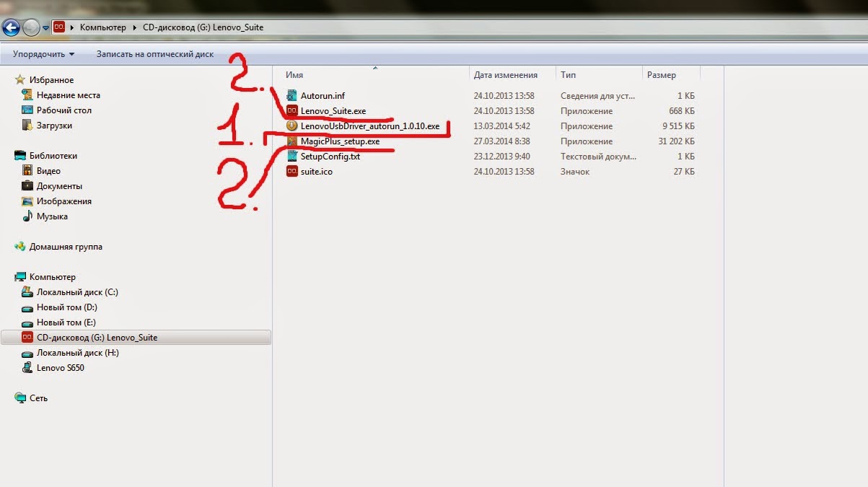This screenshot has width=868, height=487.
Task: Click the Lenovo_Suite.exe file icon
Action: [x=292, y=111]
